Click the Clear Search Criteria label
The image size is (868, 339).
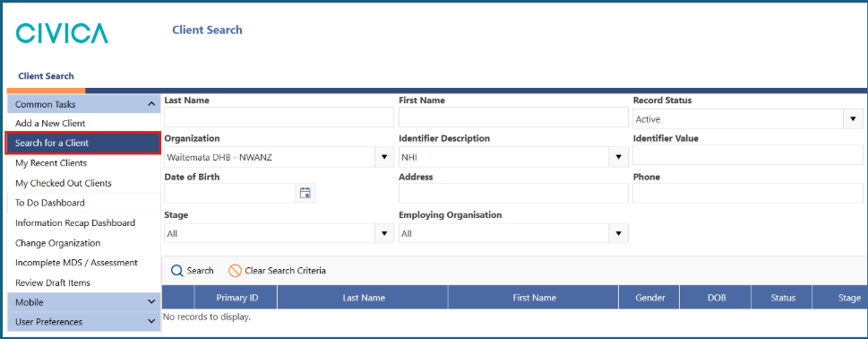point(285,271)
